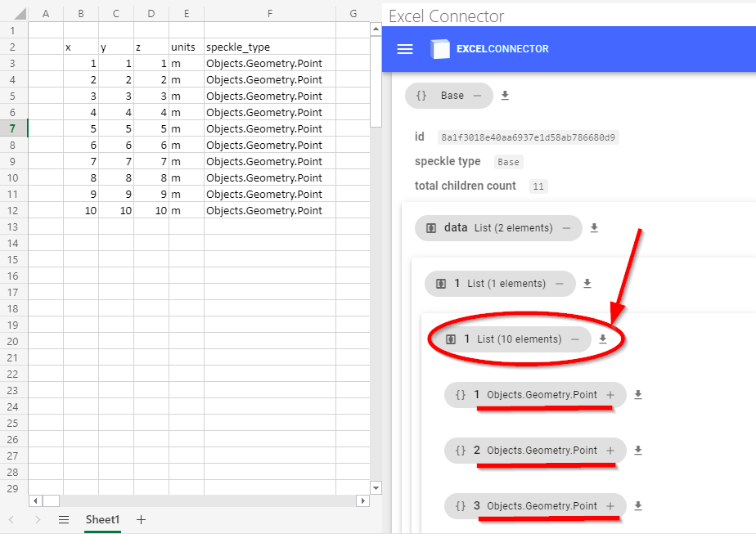This screenshot has height=534, width=756.
Task: Download the List (10 elements) item
Action: pyautogui.click(x=602, y=339)
